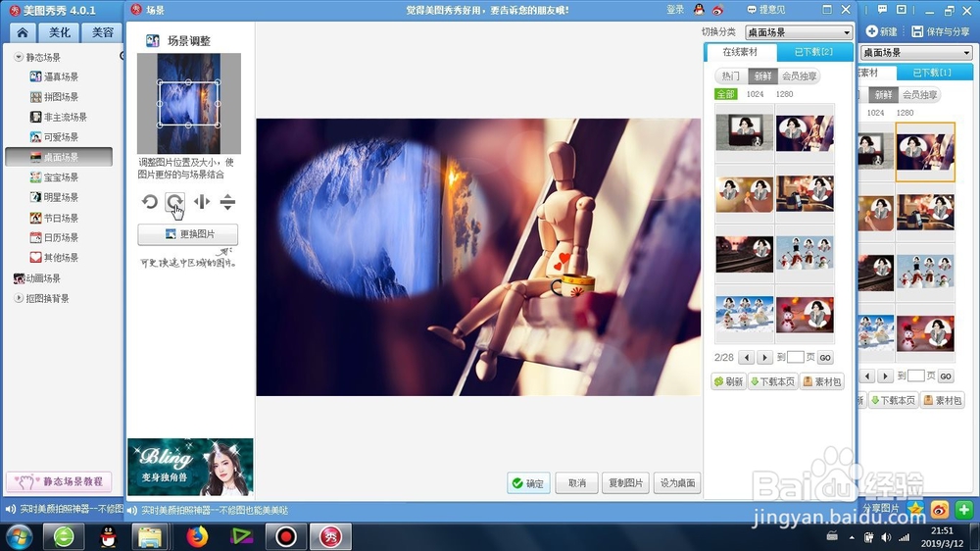
Task: Click 保存与分享 in main window
Action: coord(940,31)
